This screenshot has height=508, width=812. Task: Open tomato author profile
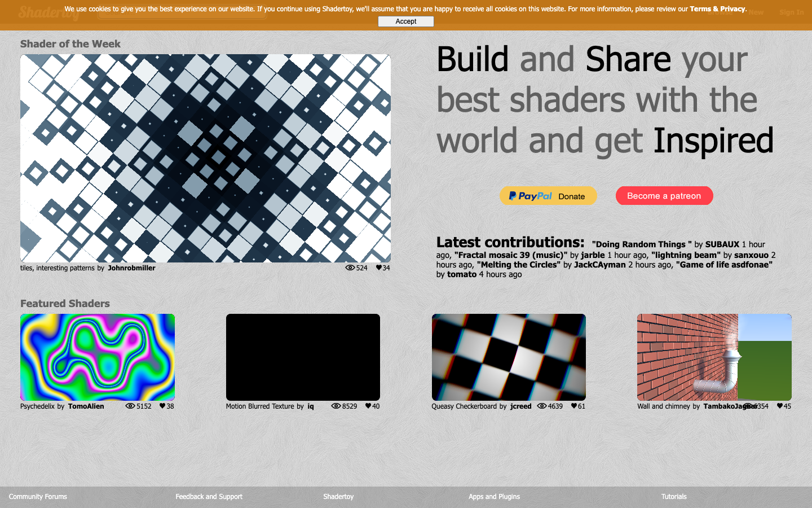pos(462,274)
